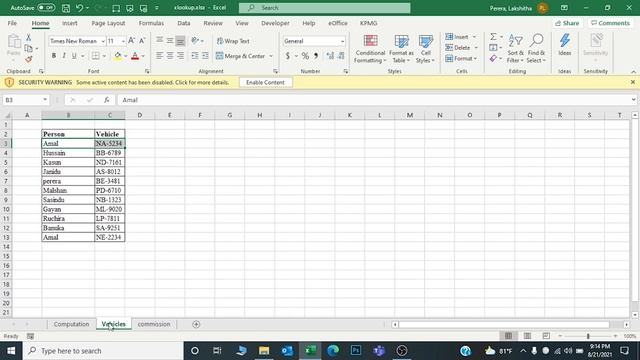Align text right icon
640x360 pixels.
[x=180, y=56]
